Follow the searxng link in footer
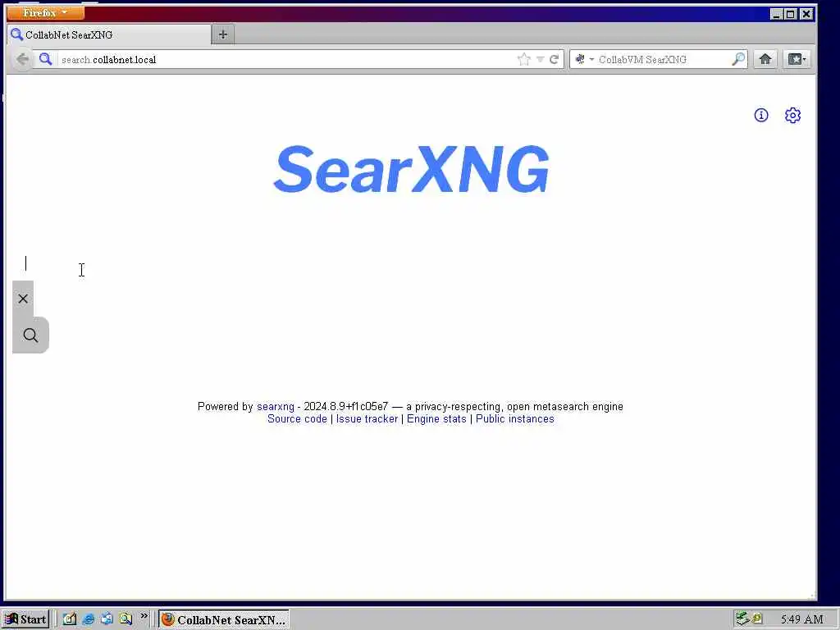Image resolution: width=840 pixels, height=630 pixels. tap(276, 407)
